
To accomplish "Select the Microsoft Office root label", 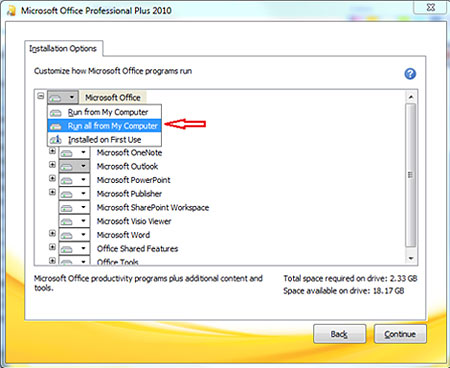I will coord(113,98).
